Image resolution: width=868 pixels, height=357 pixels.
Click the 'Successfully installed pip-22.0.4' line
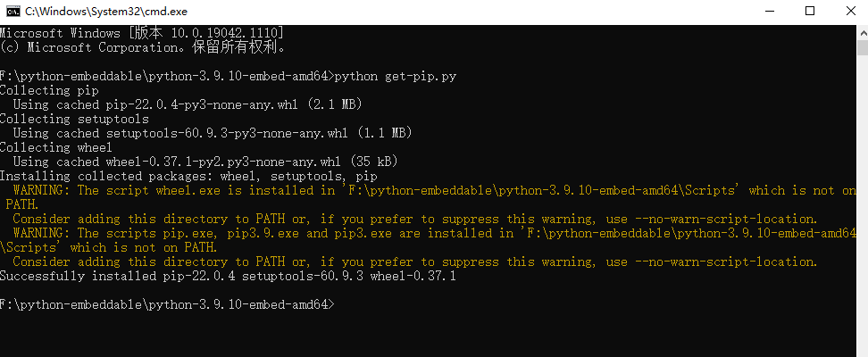click(228, 276)
